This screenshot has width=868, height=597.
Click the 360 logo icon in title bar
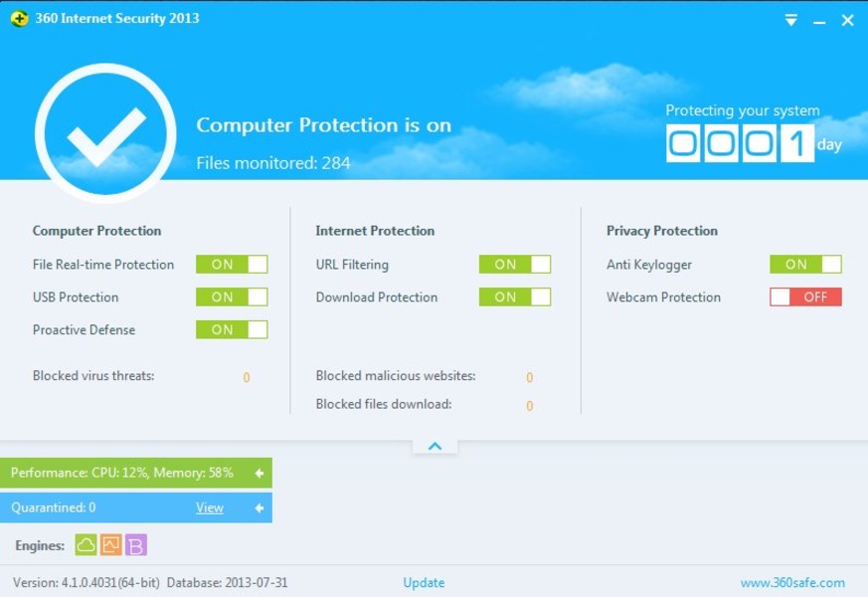click(19, 18)
